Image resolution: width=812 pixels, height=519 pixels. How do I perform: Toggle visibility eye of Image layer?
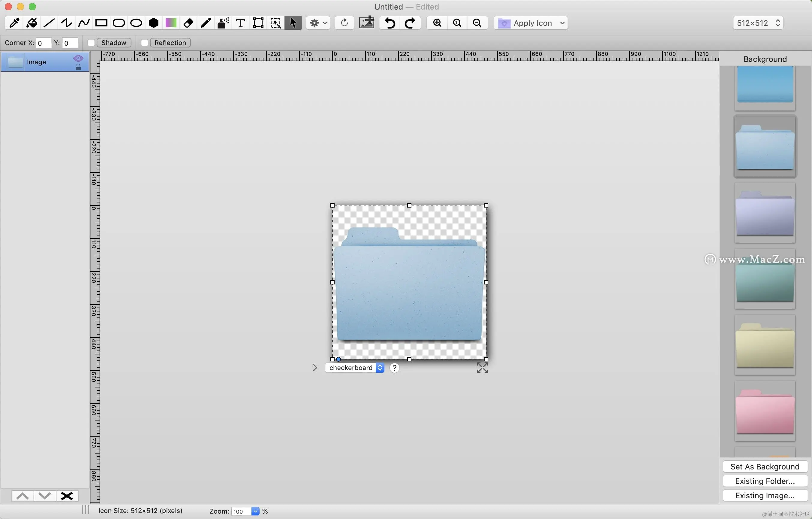(78, 58)
